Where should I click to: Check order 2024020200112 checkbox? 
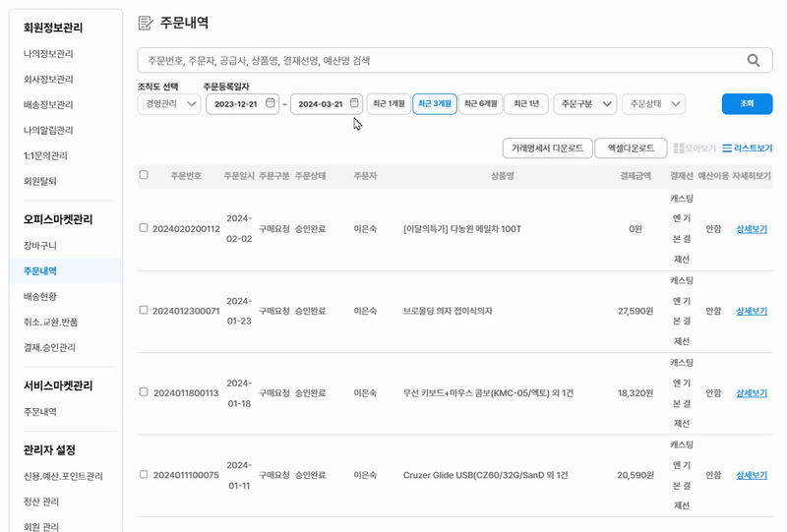coord(144,228)
